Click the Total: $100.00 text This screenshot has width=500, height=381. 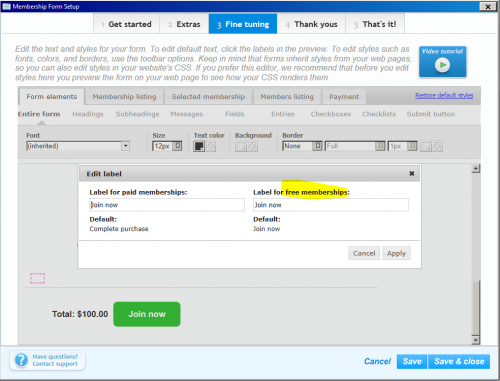[80, 314]
